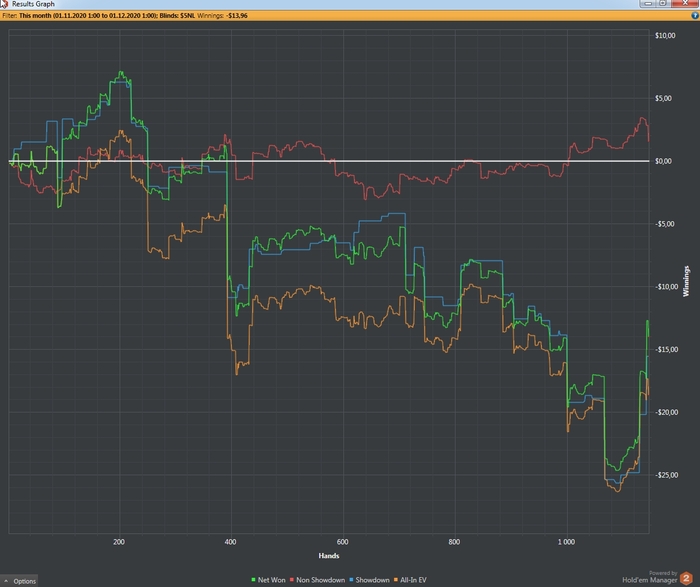Click the -$10,00 axis value

666,287
